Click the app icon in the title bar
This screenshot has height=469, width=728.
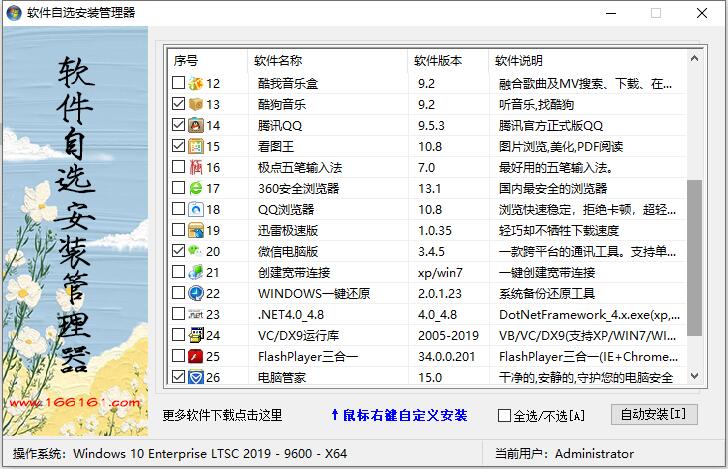[14, 13]
